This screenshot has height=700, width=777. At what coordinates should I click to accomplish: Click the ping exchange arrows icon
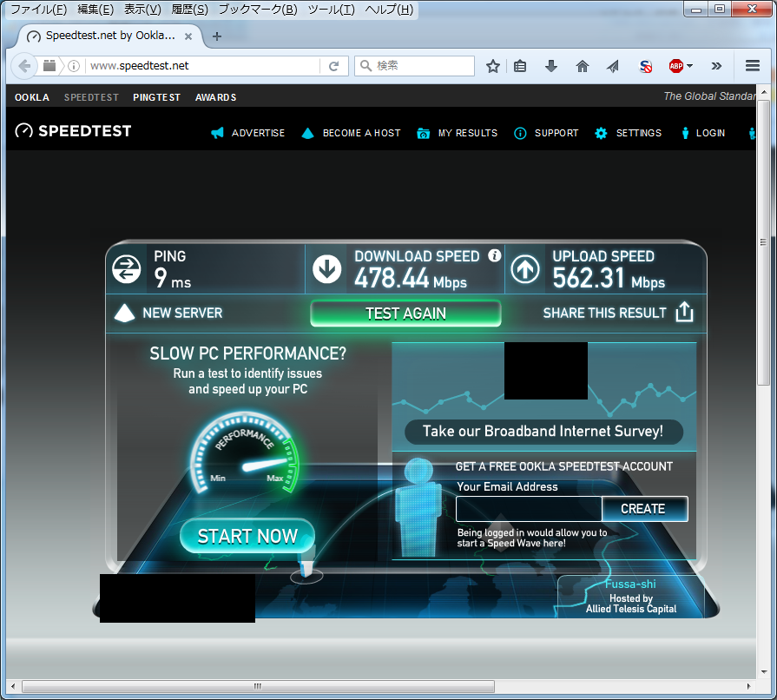(x=127, y=269)
